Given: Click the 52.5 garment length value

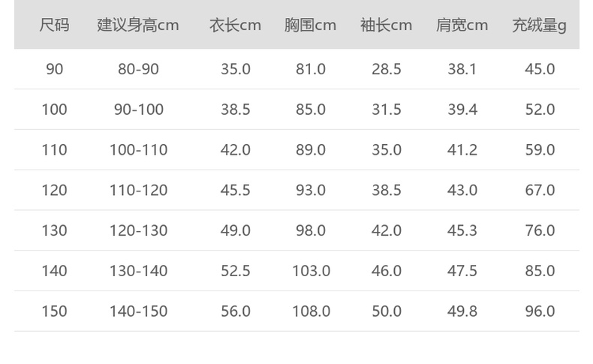Looking at the screenshot, I should [236, 271].
